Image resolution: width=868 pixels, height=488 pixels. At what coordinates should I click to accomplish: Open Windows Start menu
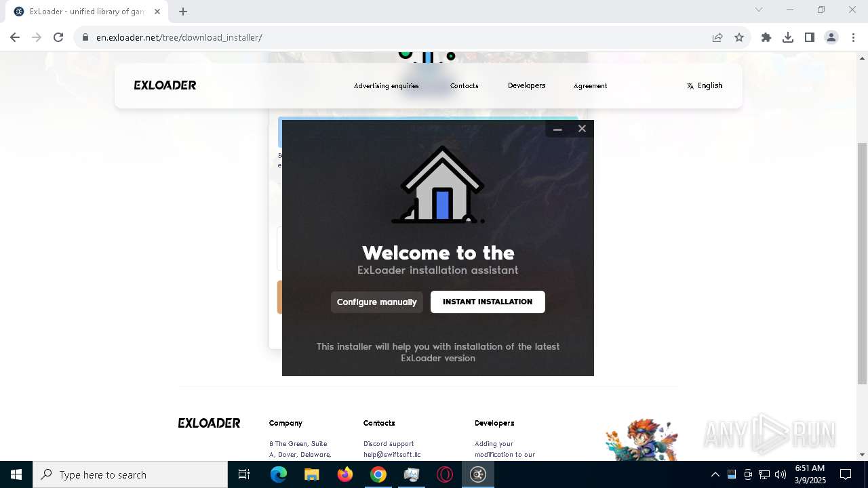coord(16,474)
